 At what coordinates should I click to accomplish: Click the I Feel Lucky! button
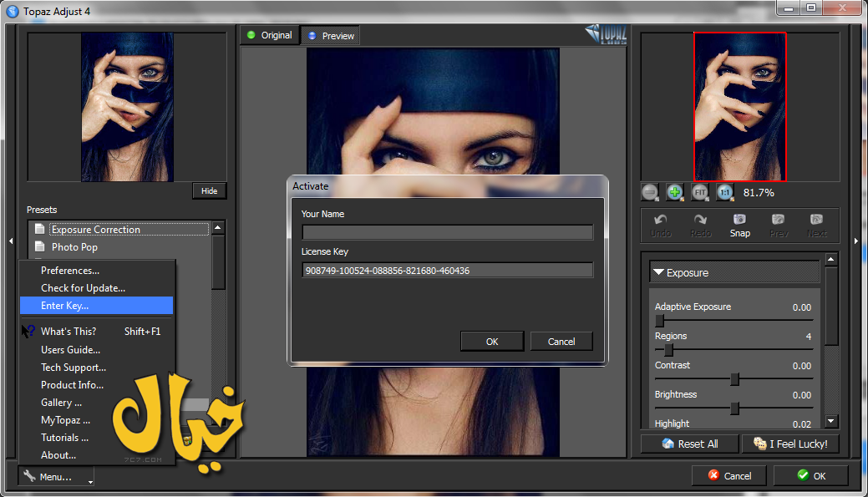coord(790,444)
